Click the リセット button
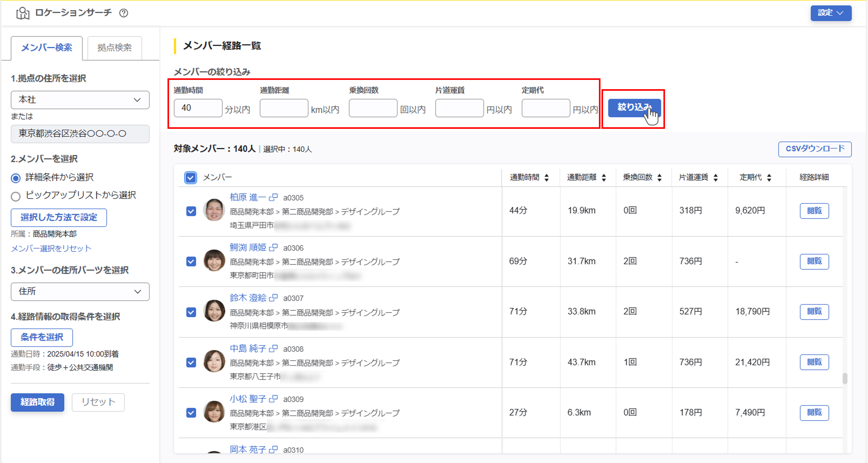 (x=98, y=402)
